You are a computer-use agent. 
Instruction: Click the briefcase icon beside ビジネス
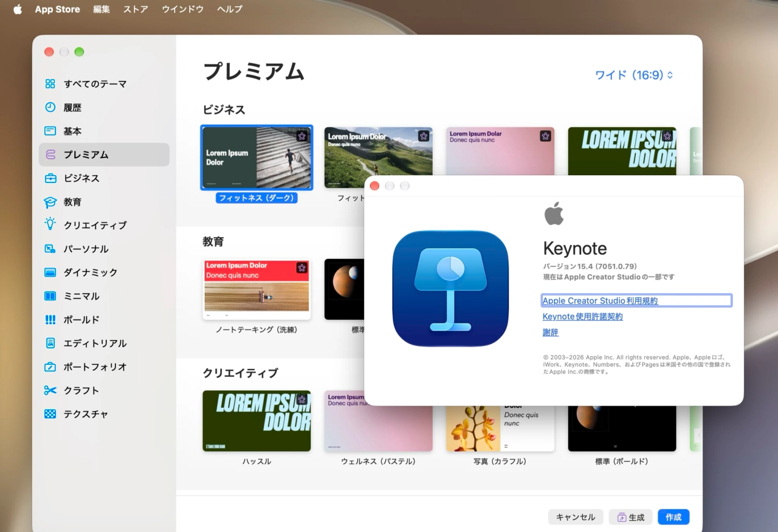tap(50, 178)
